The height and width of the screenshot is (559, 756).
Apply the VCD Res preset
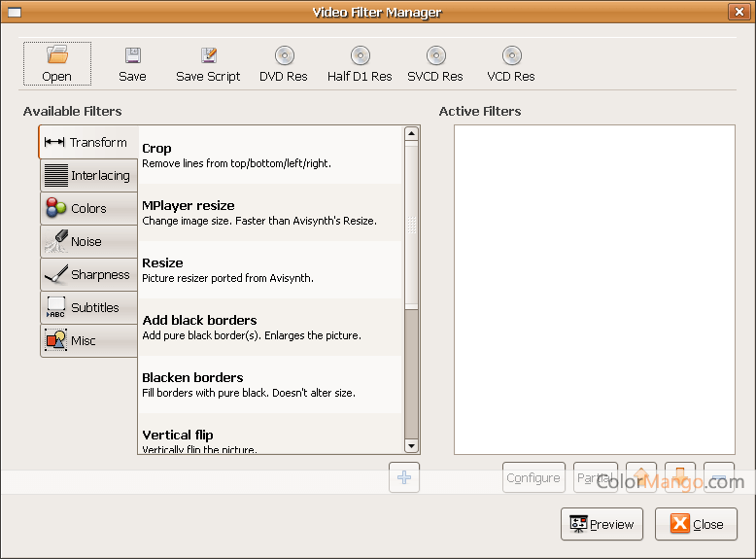click(x=511, y=55)
